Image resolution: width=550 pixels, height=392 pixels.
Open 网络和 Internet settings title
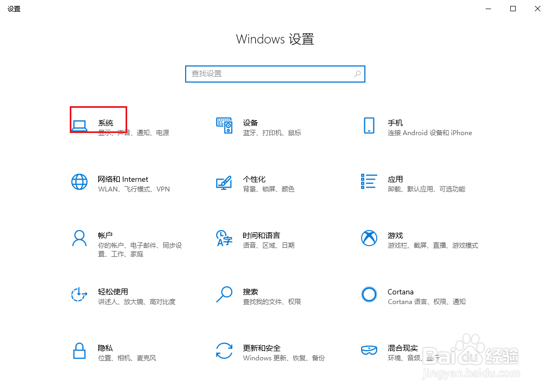pos(123,179)
